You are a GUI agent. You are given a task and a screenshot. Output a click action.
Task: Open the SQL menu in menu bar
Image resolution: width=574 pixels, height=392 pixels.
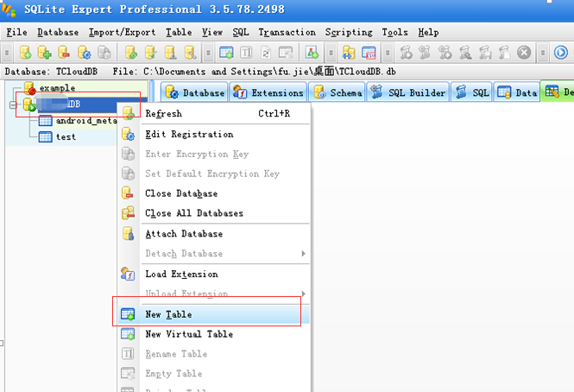(x=241, y=32)
